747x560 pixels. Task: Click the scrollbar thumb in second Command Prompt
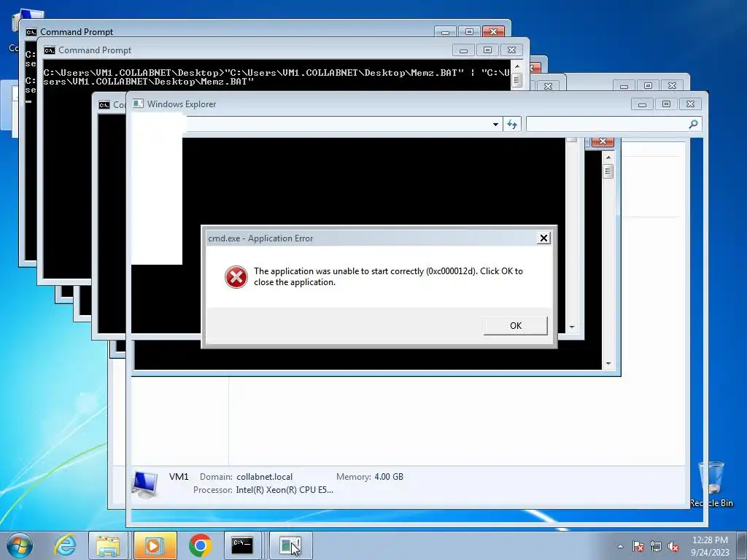coord(517,80)
